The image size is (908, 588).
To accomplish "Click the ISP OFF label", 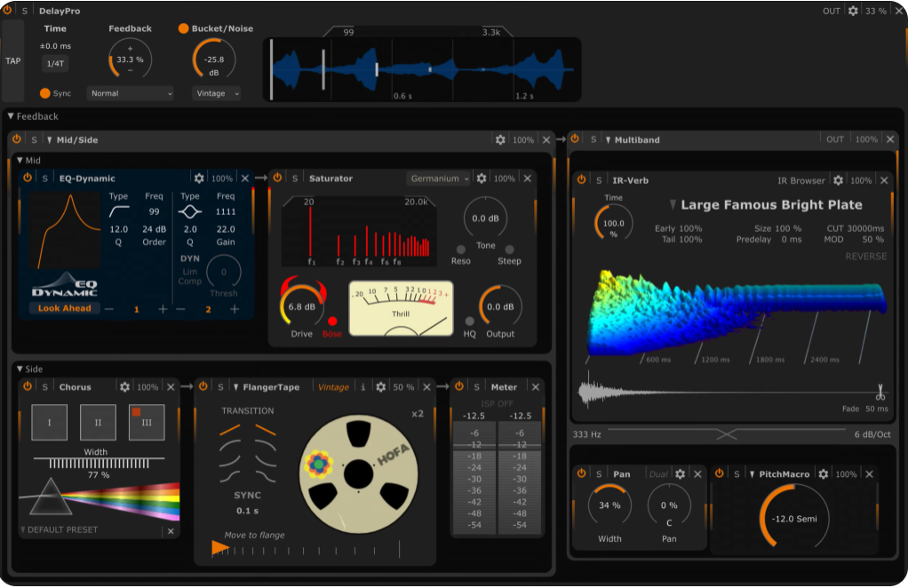I will point(497,403).
